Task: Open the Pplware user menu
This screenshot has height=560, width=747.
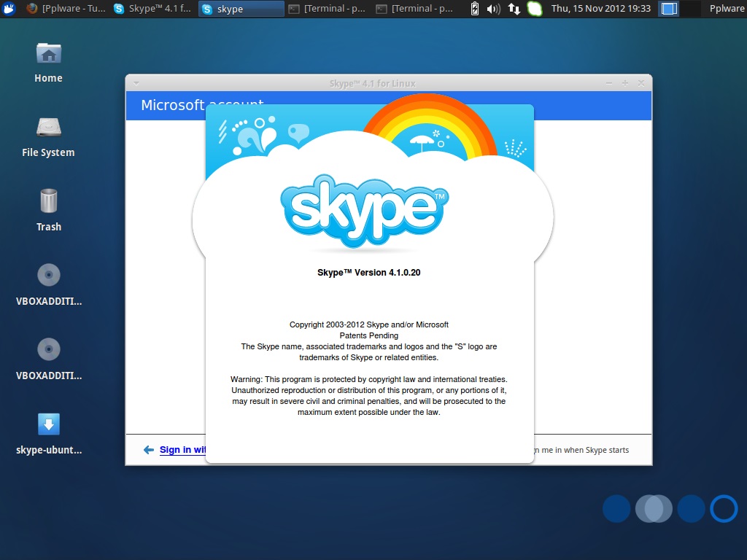Action: pos(727,9)
